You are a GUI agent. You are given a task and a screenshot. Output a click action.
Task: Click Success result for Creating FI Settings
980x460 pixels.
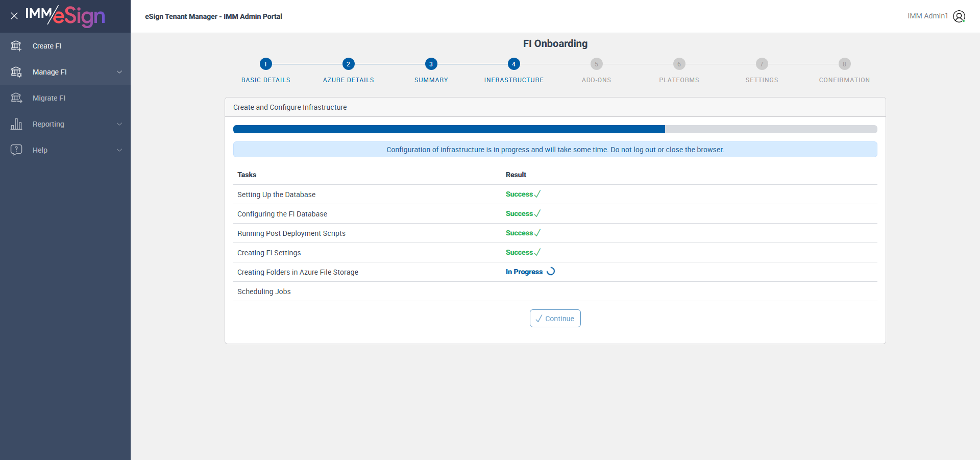click(523, 252)
